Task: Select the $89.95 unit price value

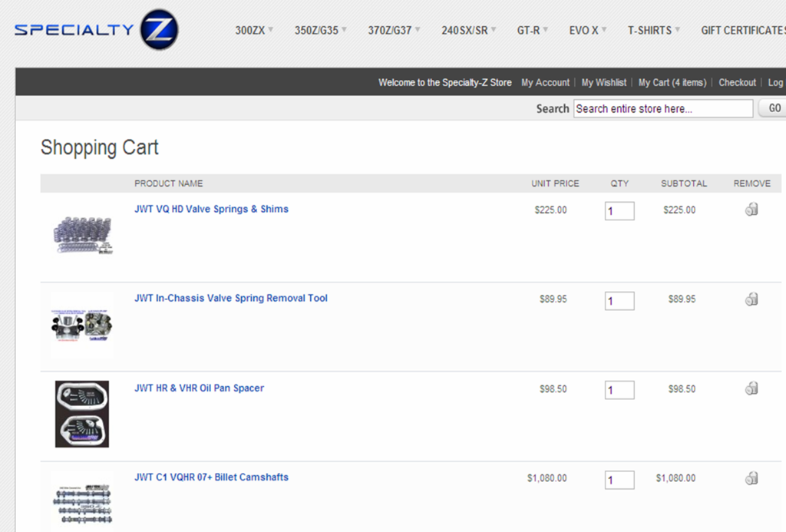Action: point(553,299)
